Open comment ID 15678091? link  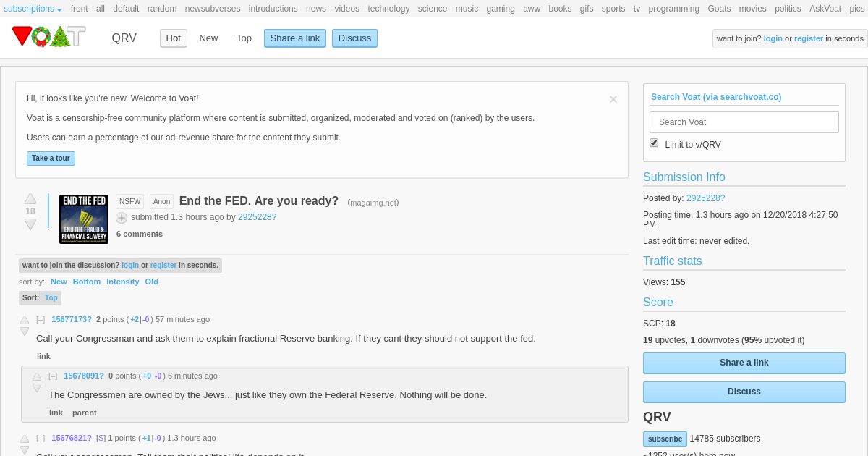84,376
